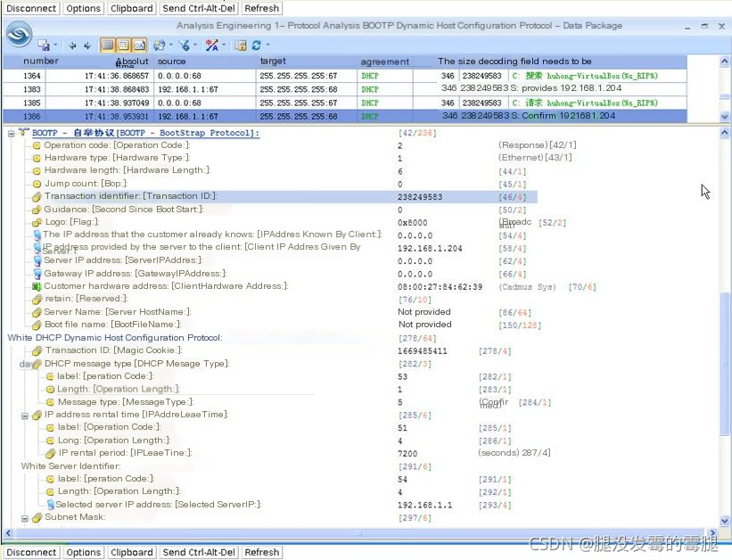This screenshot has height=560, width=732.
Task: Click the icon beside Operation code field
Action: tap(37, 145)
